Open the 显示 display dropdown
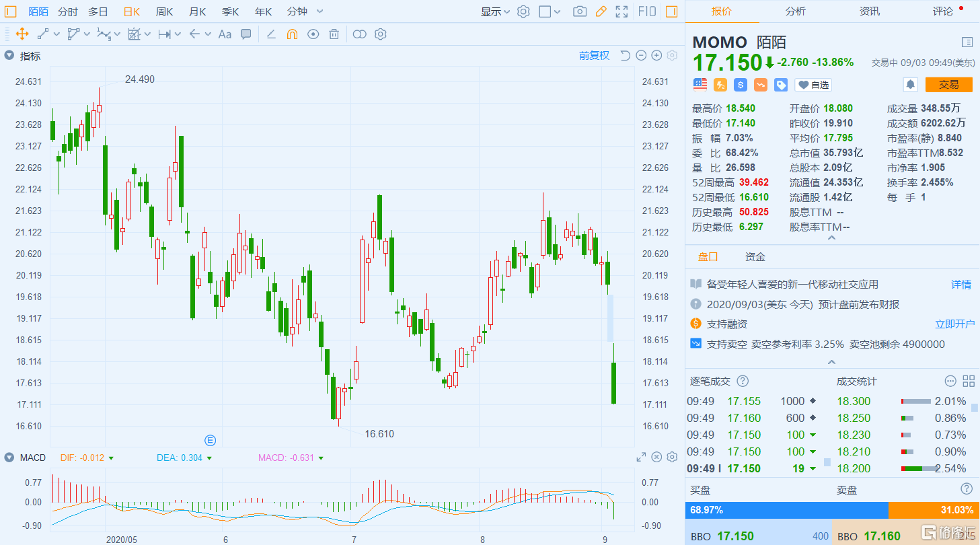Image resolution: width=980 pixels, height=545 pixels. (495, 11)
